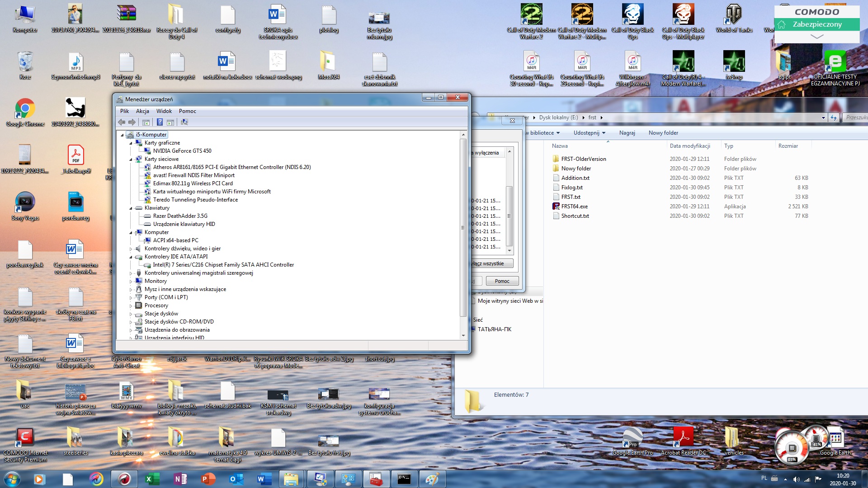Select NVIDIA GeForce GTS 450 device
This screenshot has width=868, height=488.
click(x=182, y=151)
